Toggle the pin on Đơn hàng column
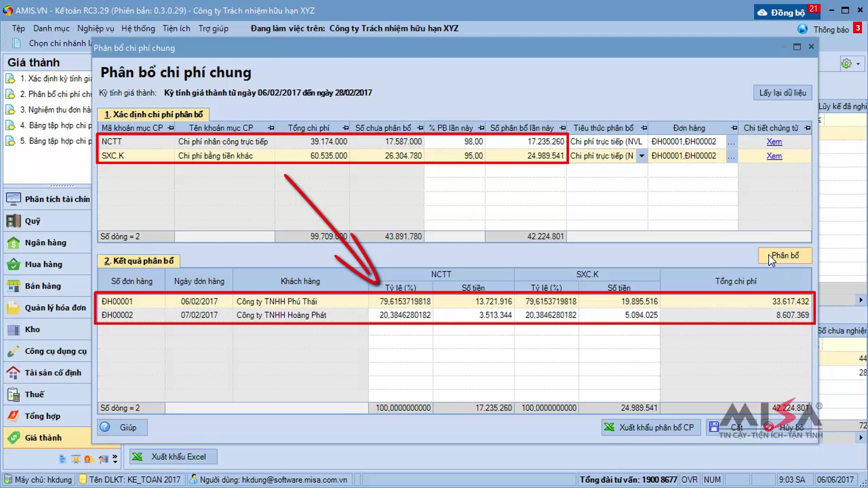The width and height of the screenshot is (868, 488). [x=734, y=128]
